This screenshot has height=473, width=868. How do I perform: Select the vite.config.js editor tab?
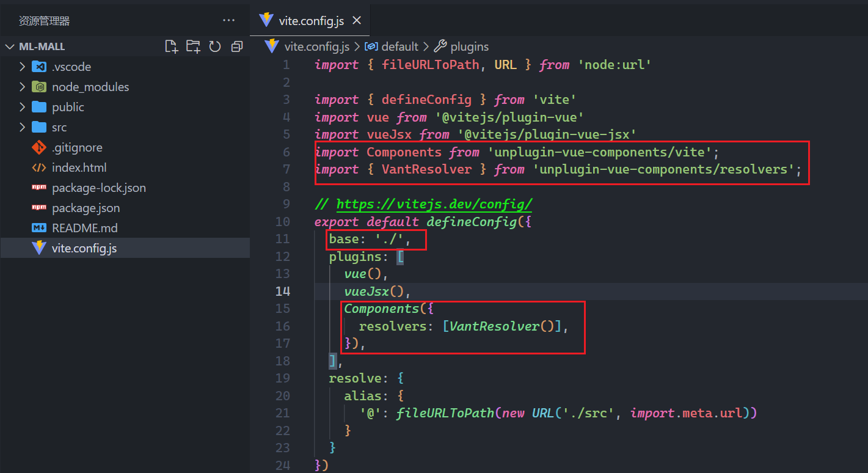311,20
